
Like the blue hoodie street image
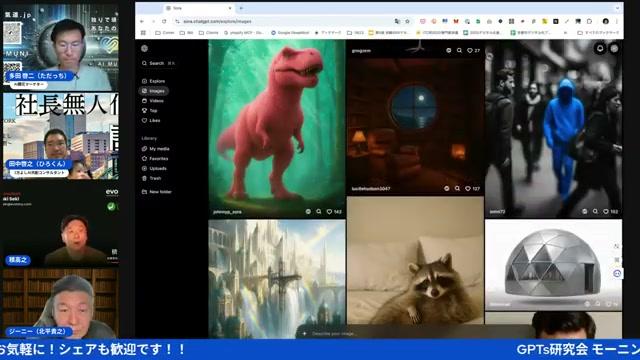pyautogui.click(x=606, y=211)
